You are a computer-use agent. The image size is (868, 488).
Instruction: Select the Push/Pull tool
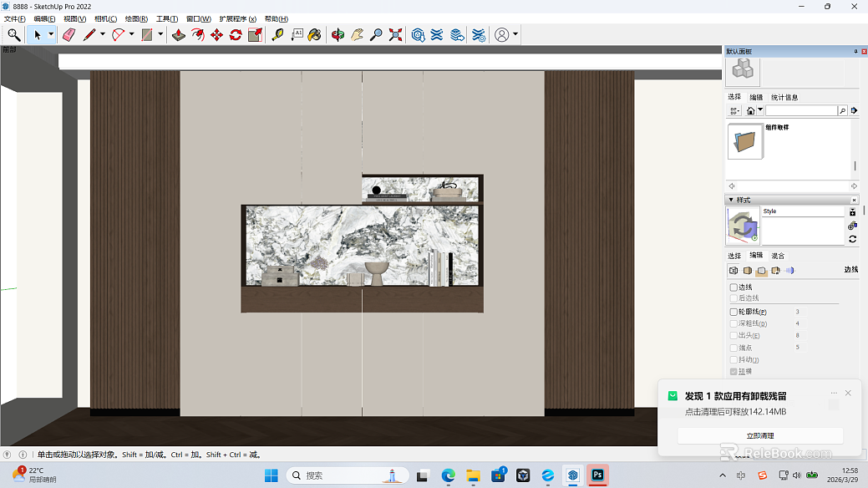click(178, 35)
